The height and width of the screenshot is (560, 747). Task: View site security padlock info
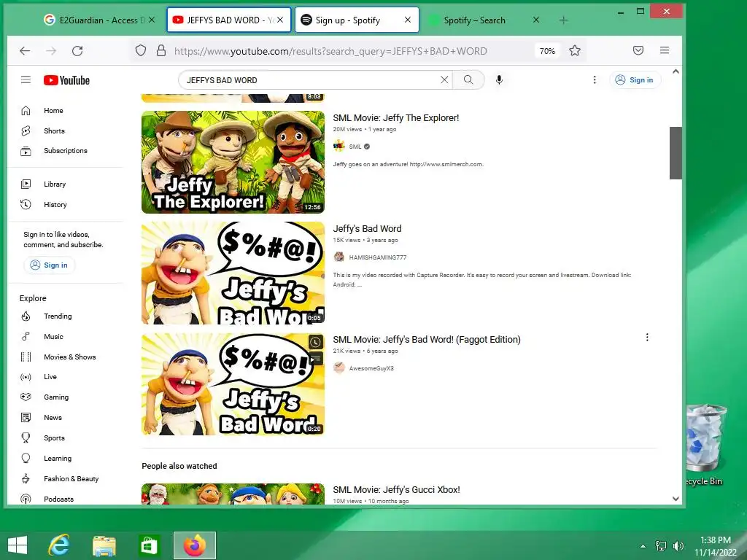[x=161, y=50]
